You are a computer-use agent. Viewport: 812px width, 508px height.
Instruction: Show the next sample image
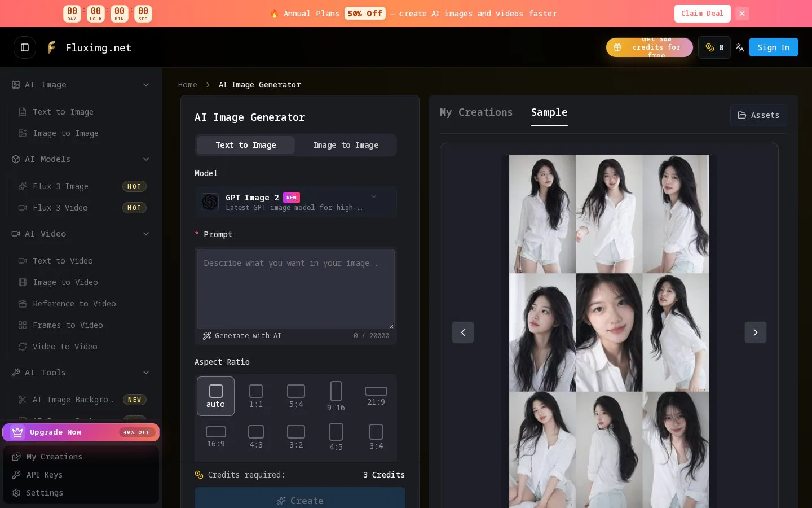tap(756, 332)
